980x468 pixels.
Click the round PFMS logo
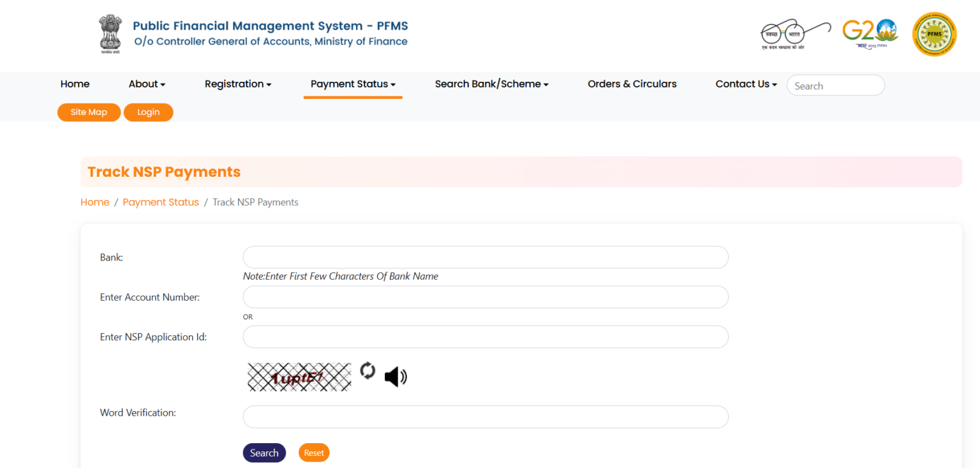[934, 34]
